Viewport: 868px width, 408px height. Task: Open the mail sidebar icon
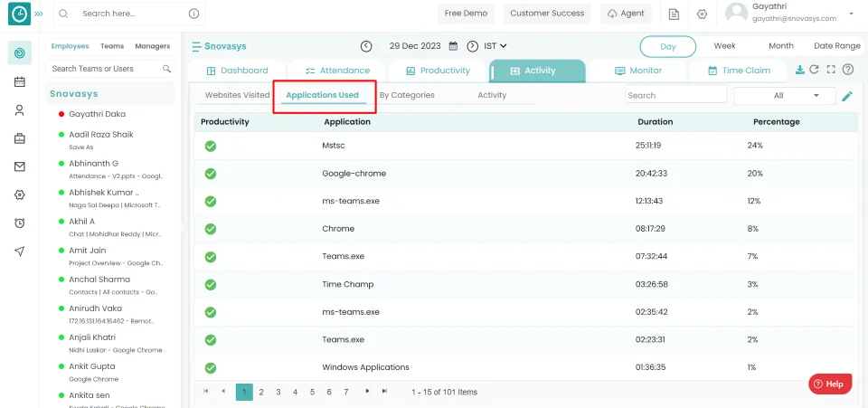point(19,166)
